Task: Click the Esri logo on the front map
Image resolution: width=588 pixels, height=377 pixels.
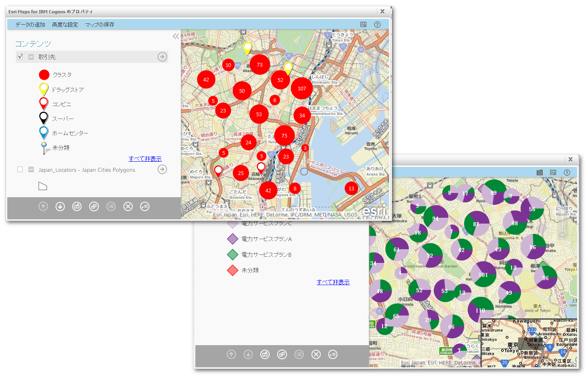Action: 374,209
